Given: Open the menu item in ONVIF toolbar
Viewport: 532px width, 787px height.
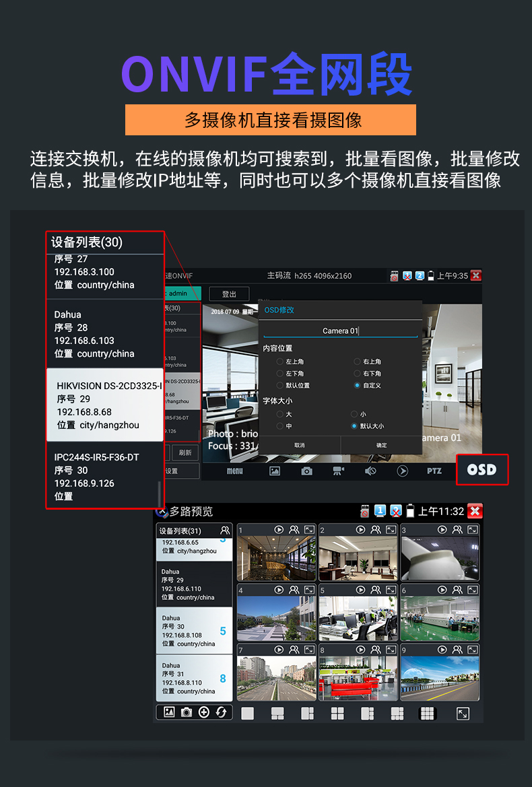Looking at the screenshot, I should pyautogui.click(x=235, y=471).
